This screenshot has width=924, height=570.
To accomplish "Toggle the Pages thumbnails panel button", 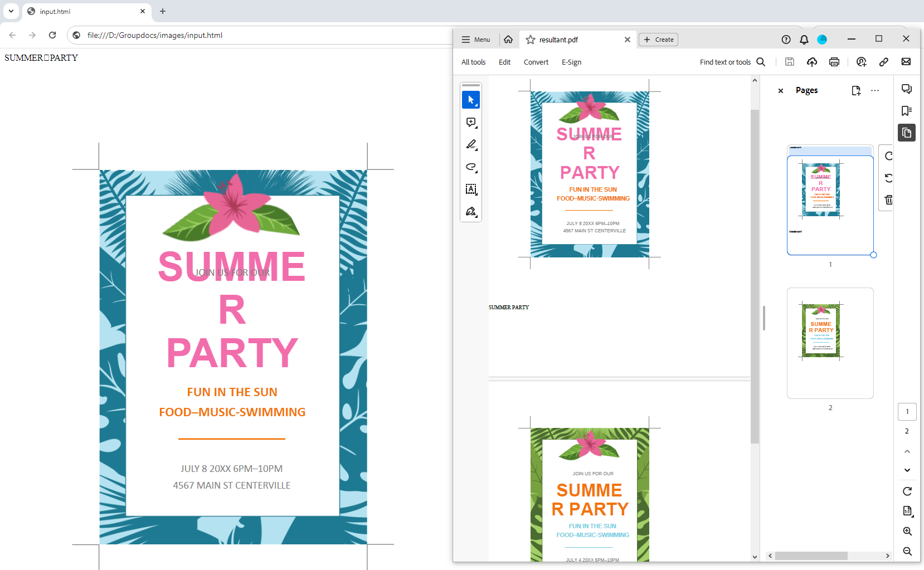I will [907, 133].
